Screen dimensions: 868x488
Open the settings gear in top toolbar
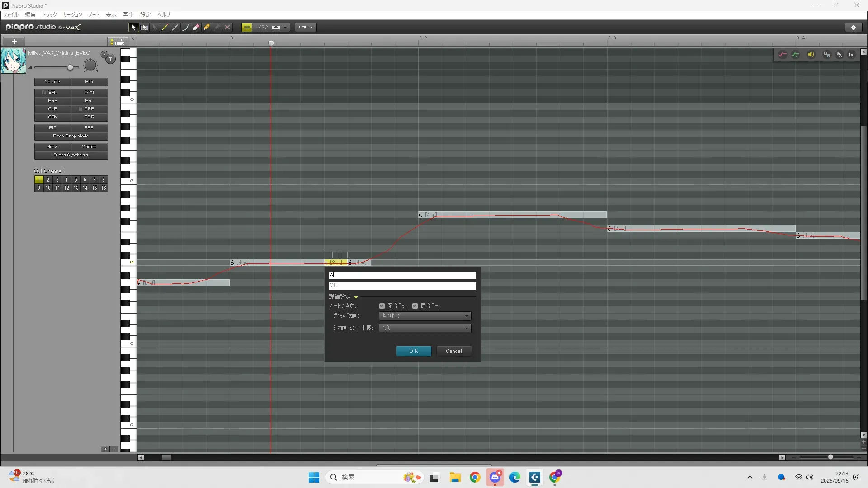click(854, 28)
